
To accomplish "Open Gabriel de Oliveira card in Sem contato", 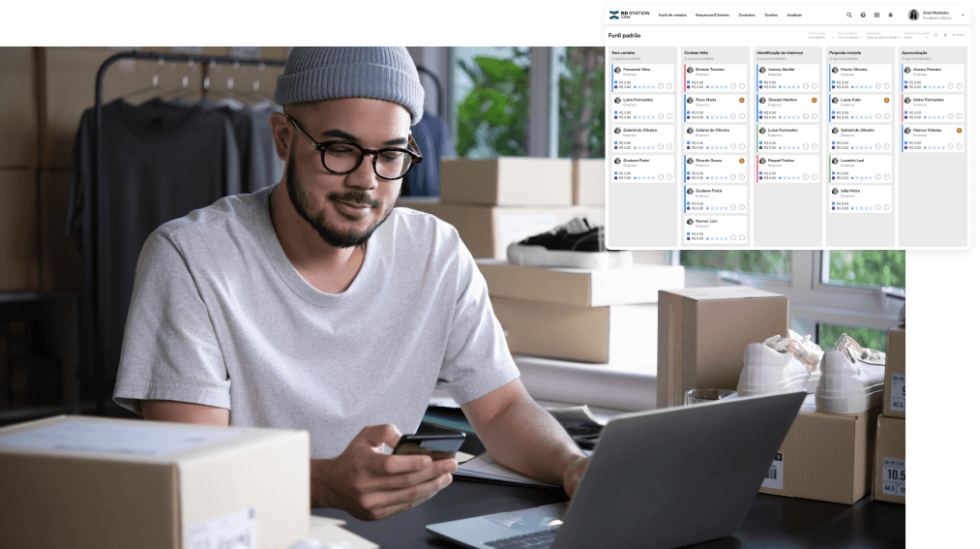I will [x=642, y=138].
